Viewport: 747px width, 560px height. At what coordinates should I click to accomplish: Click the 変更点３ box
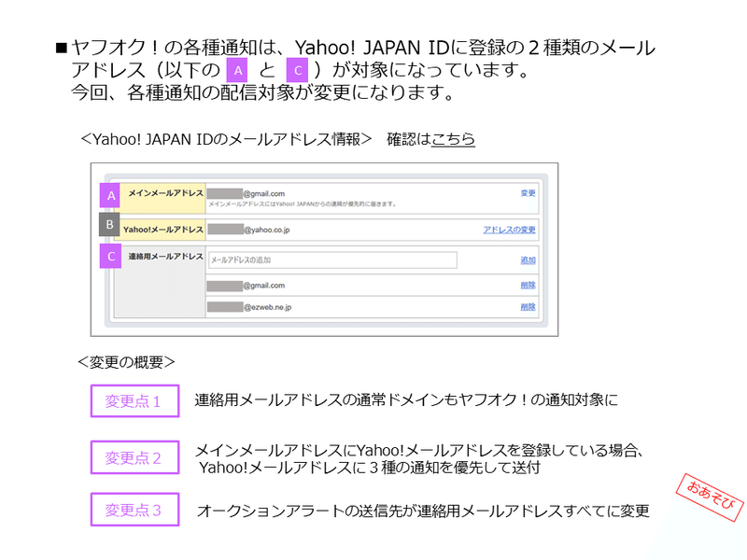[134, 510]
